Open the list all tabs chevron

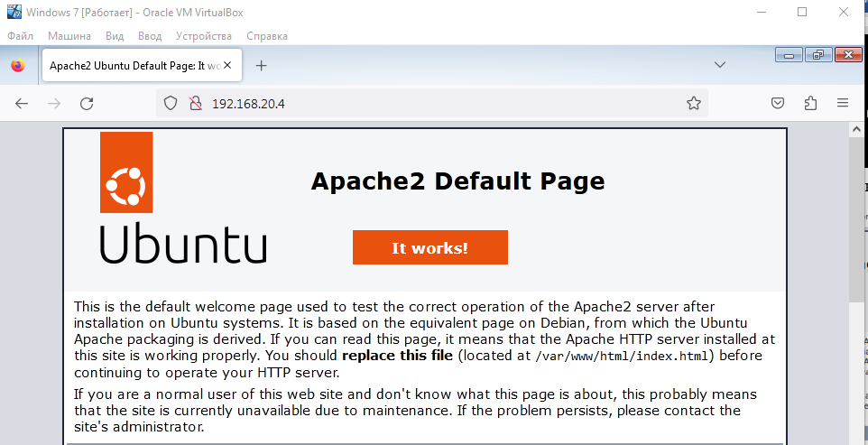[720, 65]
